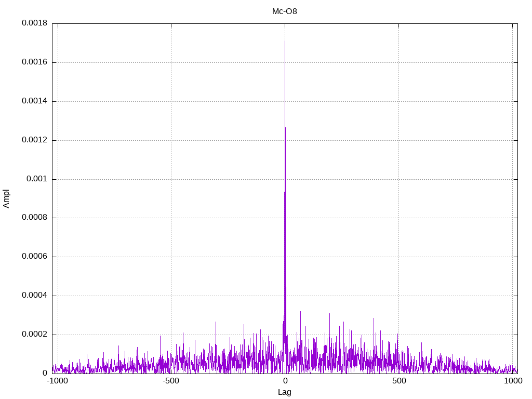The width and height of the screenshot is (532, 399).
Task: Pick the 0.0014 y-axis tick label
Action: click(34, 101)
